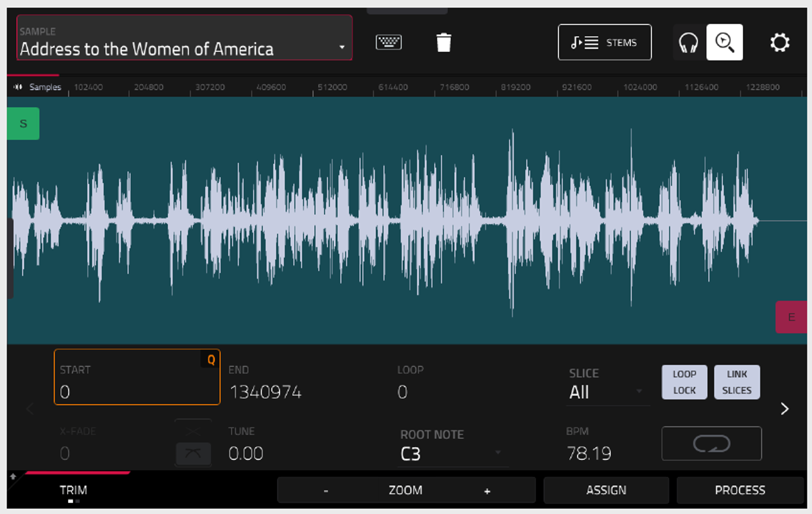Click the ASSIGN button
Image resolution: width=812 pixels, height=514 pixels.
tap(606, 490)
